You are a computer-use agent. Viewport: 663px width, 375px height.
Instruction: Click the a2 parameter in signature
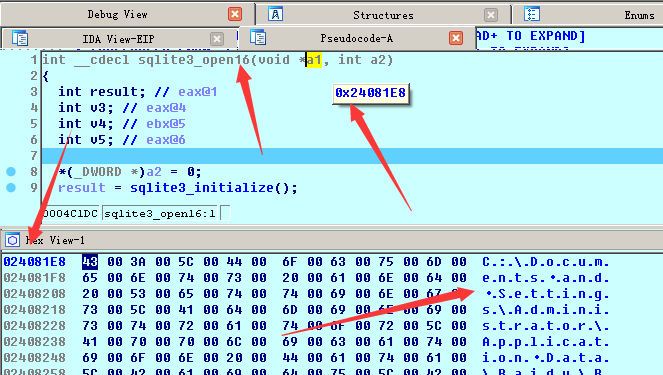click(378, 60)
